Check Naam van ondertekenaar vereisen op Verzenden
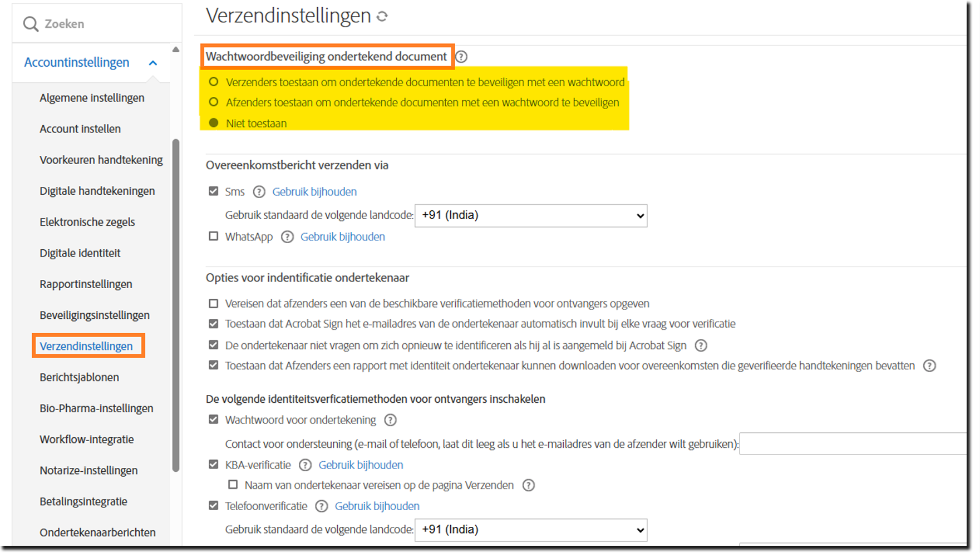980x553 pixels. click(233, 485)
